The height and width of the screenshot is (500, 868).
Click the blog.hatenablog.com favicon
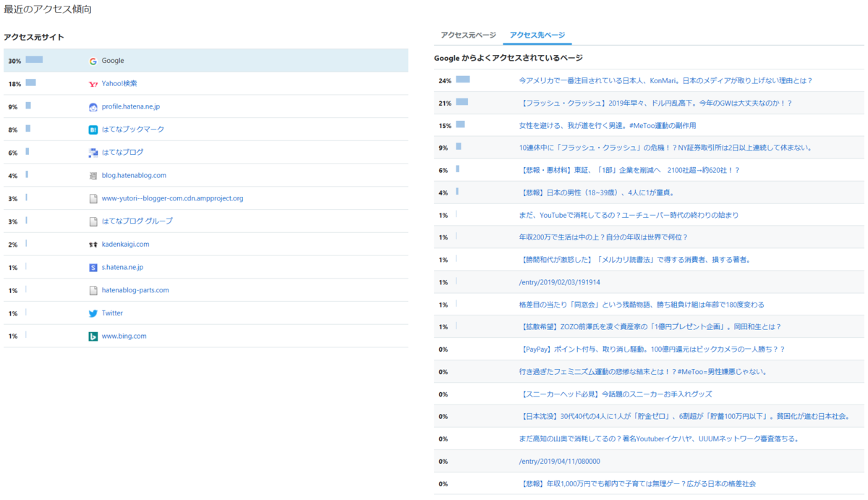(93, 176)
